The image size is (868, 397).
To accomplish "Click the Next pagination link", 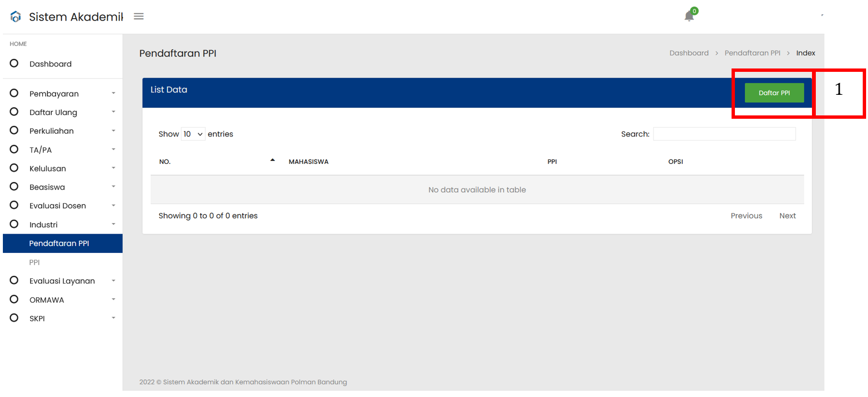I will point(788,216).
